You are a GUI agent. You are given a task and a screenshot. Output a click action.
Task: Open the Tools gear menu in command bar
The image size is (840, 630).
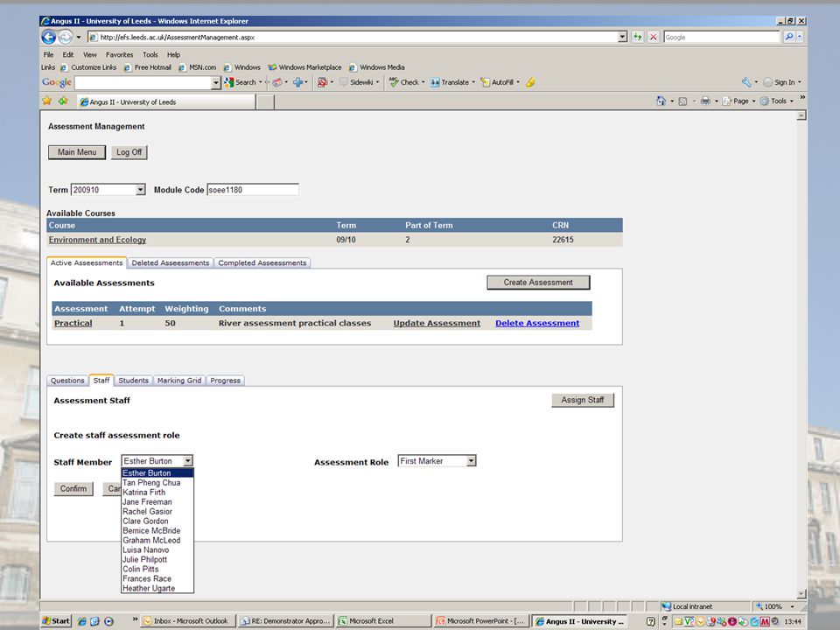pos(776,101)
